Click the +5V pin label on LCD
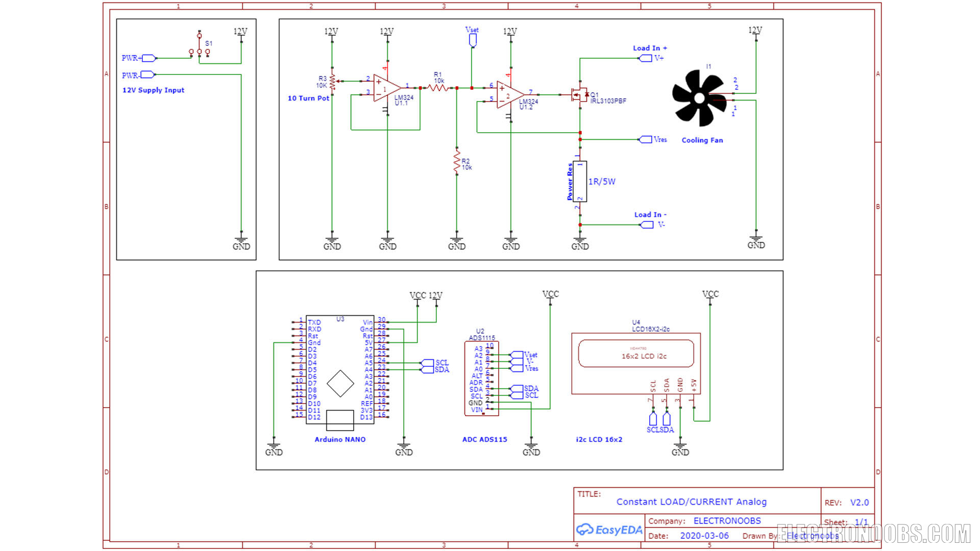Image resolution: width=980 pixels, height=551 pixels. pos(693,385)
